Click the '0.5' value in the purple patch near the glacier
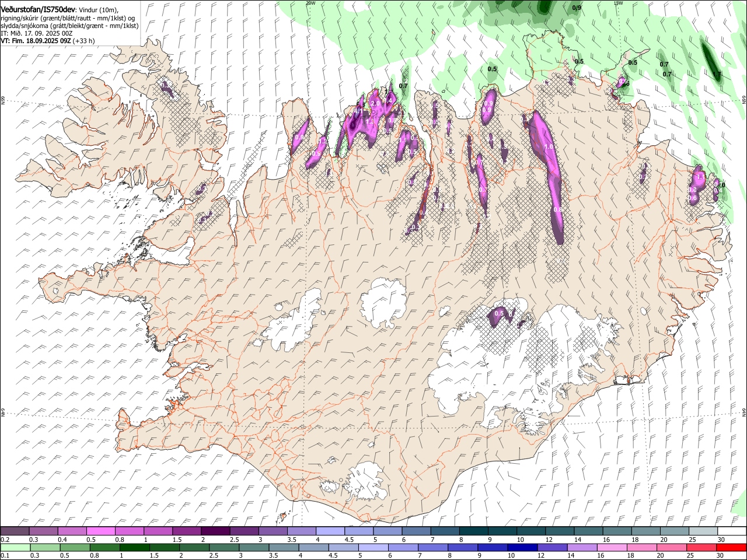This screenshot has width=747, height=560. click(499, 313)
